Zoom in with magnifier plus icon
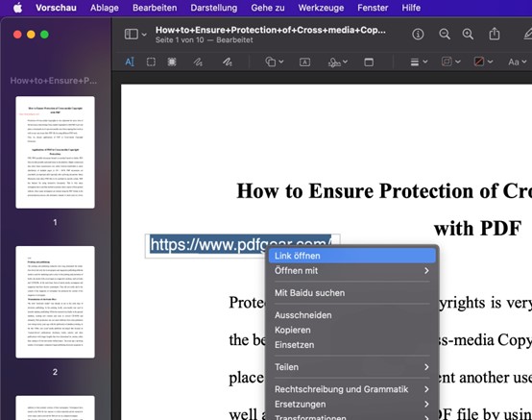 coord(468,34)
